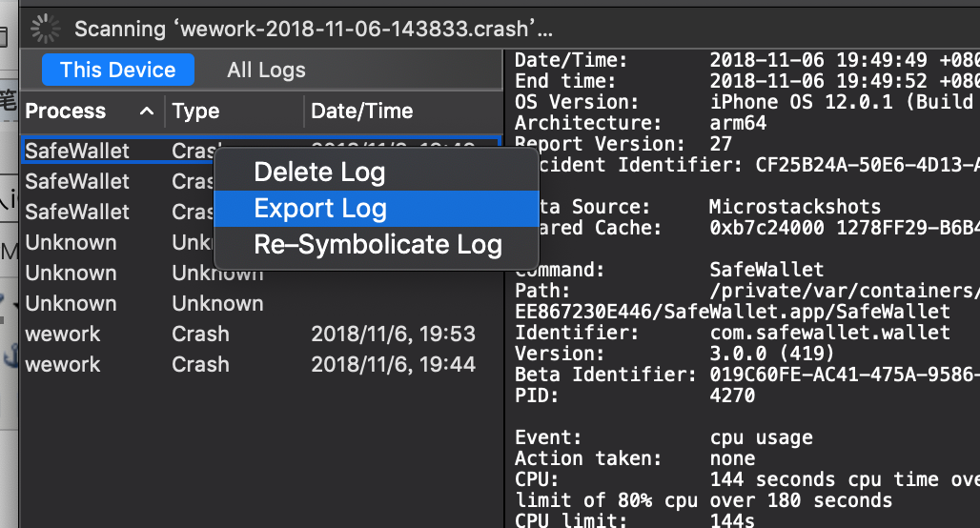Select wework crash dated 2018/11/6, 19:53
This screenshot has width=980, height=528.
click(261, 334)
